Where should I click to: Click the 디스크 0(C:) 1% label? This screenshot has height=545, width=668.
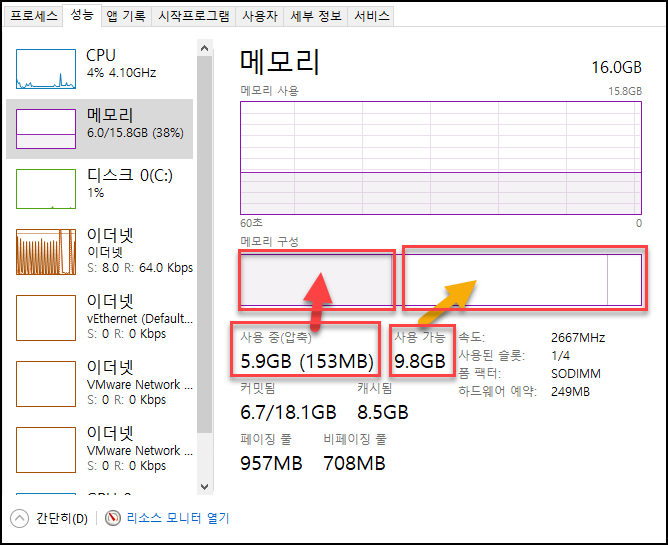[130, 183]
